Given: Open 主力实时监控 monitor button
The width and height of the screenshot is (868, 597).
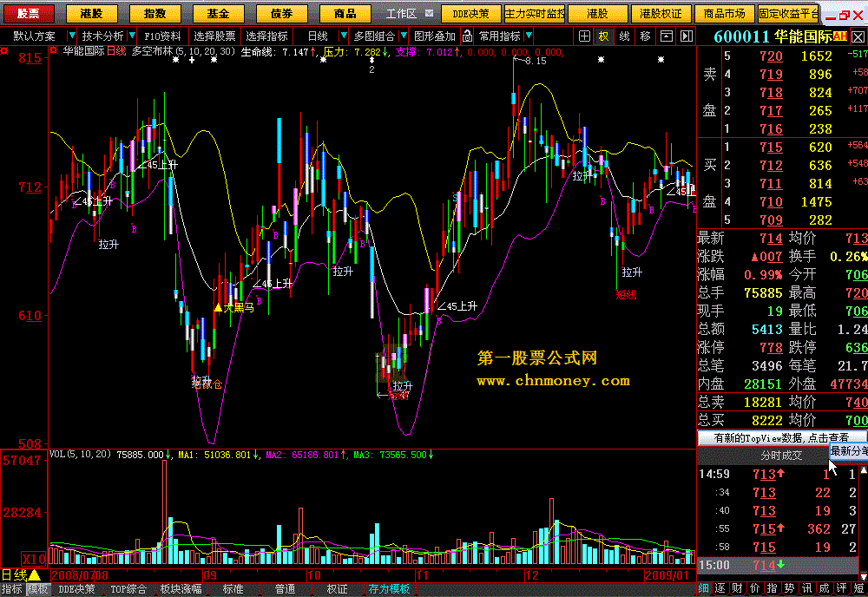Looking at the screenshot, I should coord(535,13).
